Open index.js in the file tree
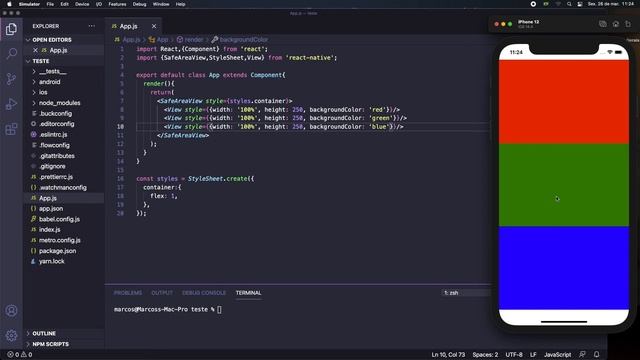The width and height of the screenshot is (640, 360). [49, 230]
